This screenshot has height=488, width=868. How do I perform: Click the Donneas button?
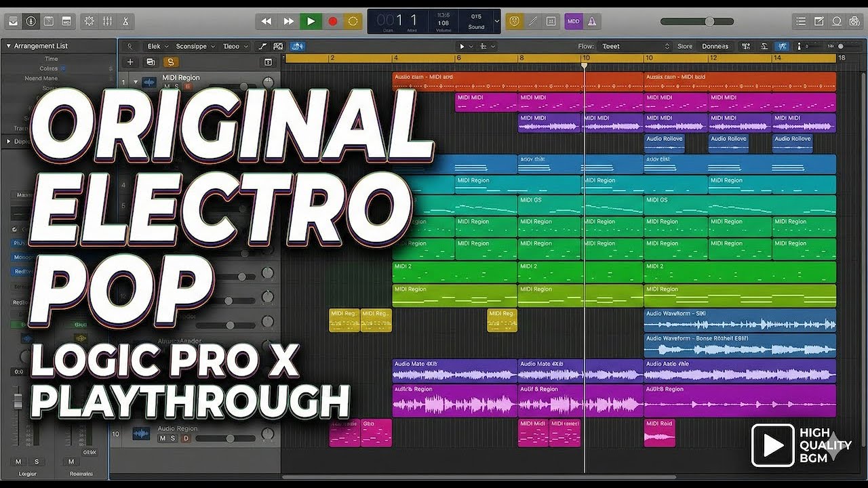click(x=715, y=46)
